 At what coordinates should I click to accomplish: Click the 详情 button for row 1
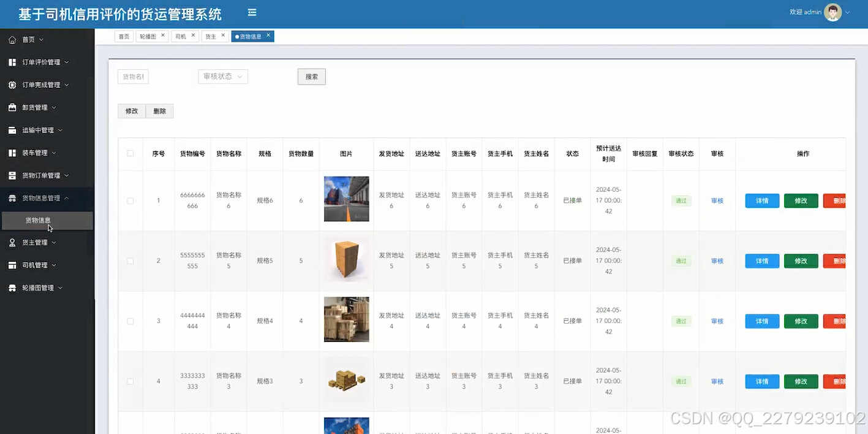point(762,200)
